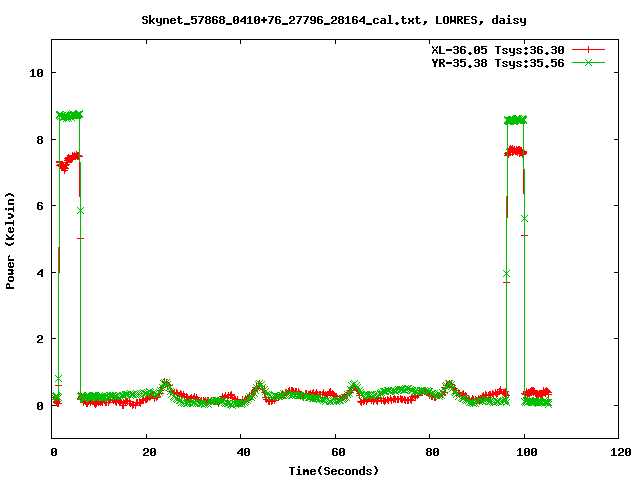Click y-axis tick label 4

pyautogui.click(x=40, y=273)
